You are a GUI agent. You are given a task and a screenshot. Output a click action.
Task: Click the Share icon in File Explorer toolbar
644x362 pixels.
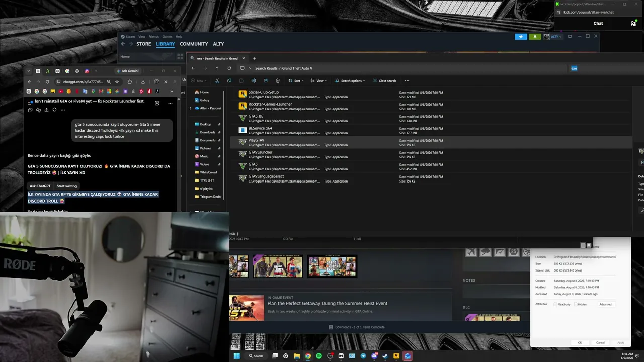tap(266, 80)
